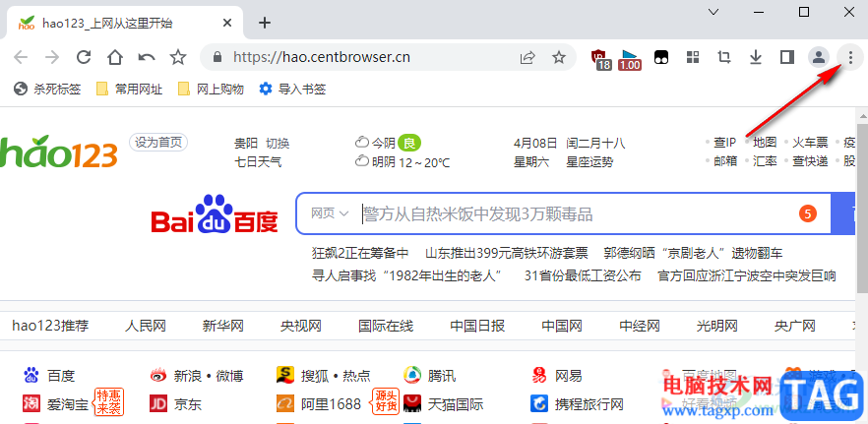Click the 导入书签 gear bookmark
Viewport: 868px width, 424px height.
tap(292, 89)
